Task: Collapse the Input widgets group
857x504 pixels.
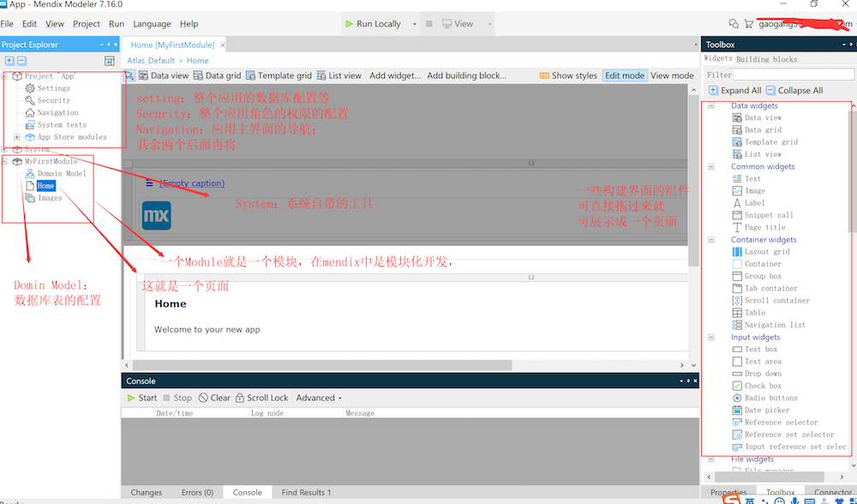Action: 711,337
